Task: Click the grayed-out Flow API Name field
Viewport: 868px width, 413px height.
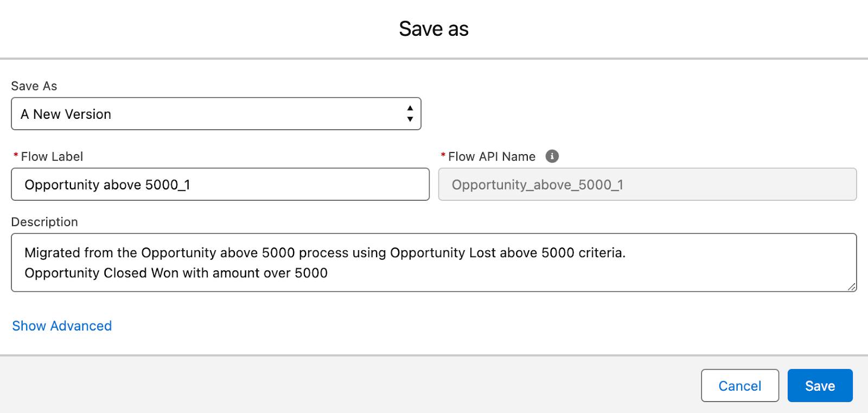Action: (x=648, y=185)
